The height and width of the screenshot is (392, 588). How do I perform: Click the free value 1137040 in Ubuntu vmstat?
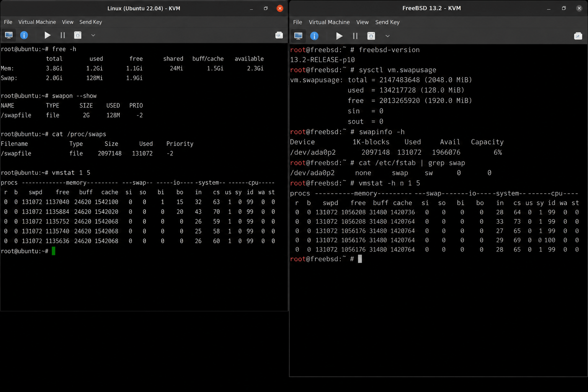pyautogui.click(x=57, y=202)
